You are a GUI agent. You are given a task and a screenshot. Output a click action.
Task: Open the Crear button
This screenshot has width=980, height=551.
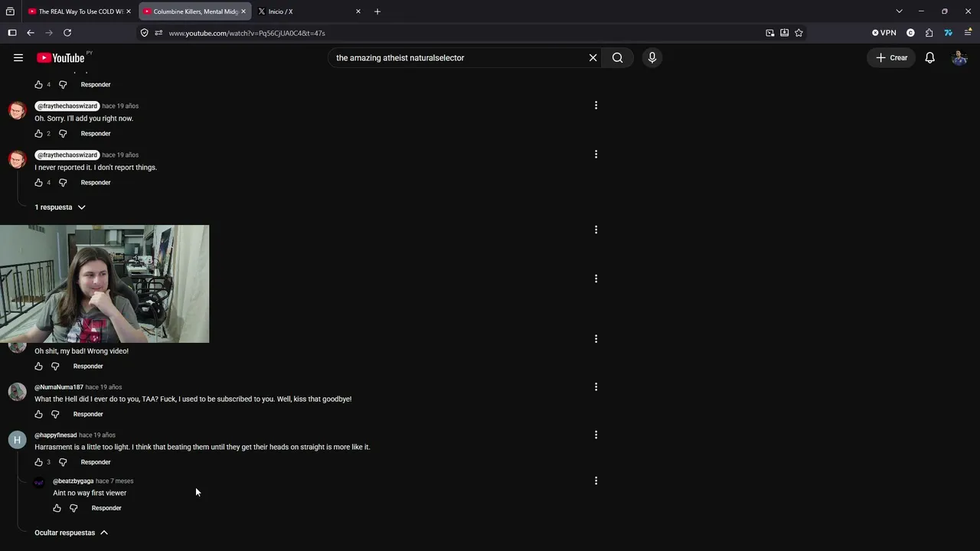[891, 57]
